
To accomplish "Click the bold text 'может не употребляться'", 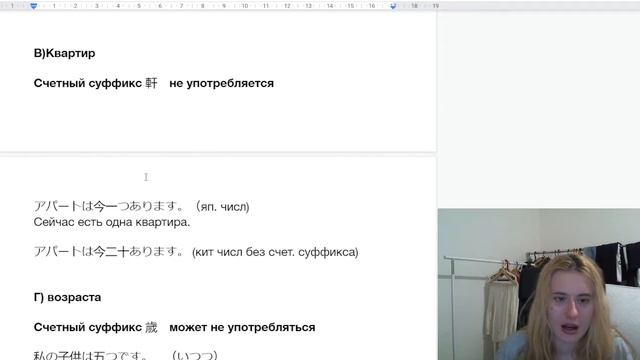I will (x=242, y=327).
